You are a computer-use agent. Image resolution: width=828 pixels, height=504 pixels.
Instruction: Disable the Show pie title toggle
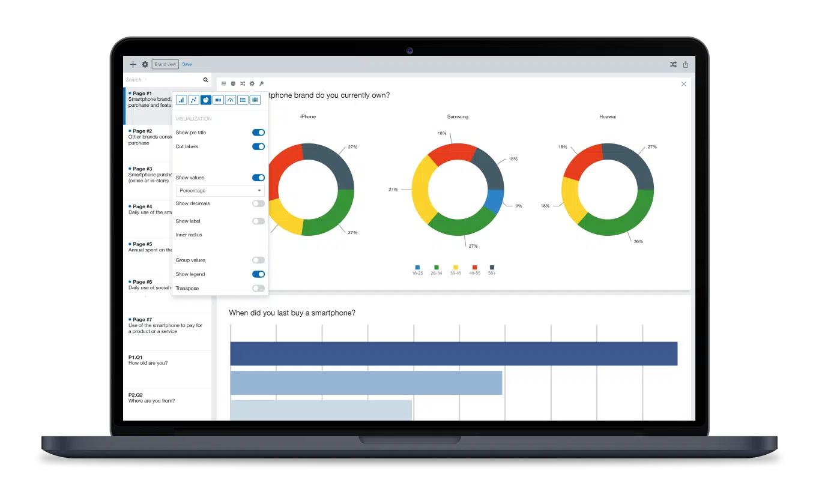(258, 133)
